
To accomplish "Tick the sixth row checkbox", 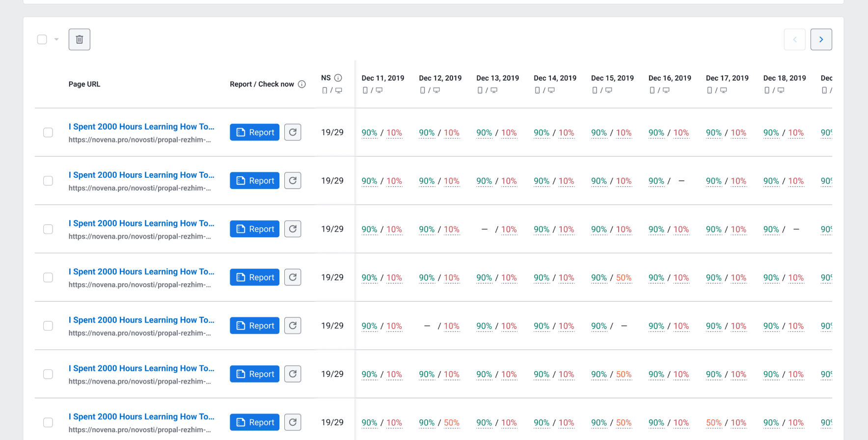I will [x=48, y=374].
